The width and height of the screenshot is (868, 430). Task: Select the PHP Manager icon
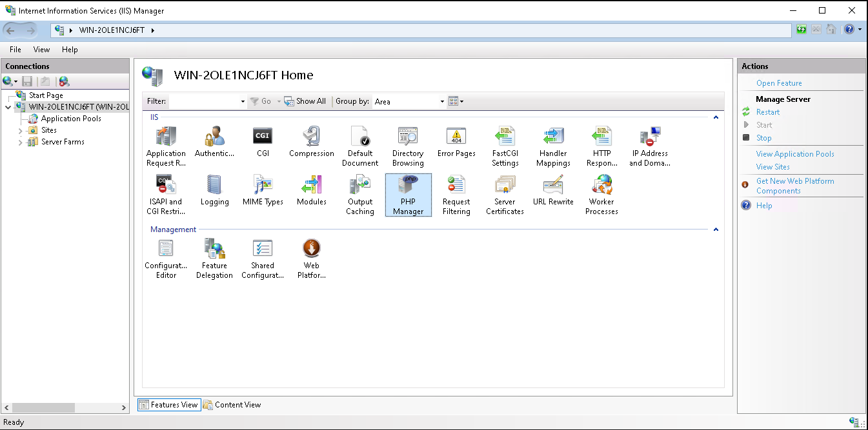(408, 195)
